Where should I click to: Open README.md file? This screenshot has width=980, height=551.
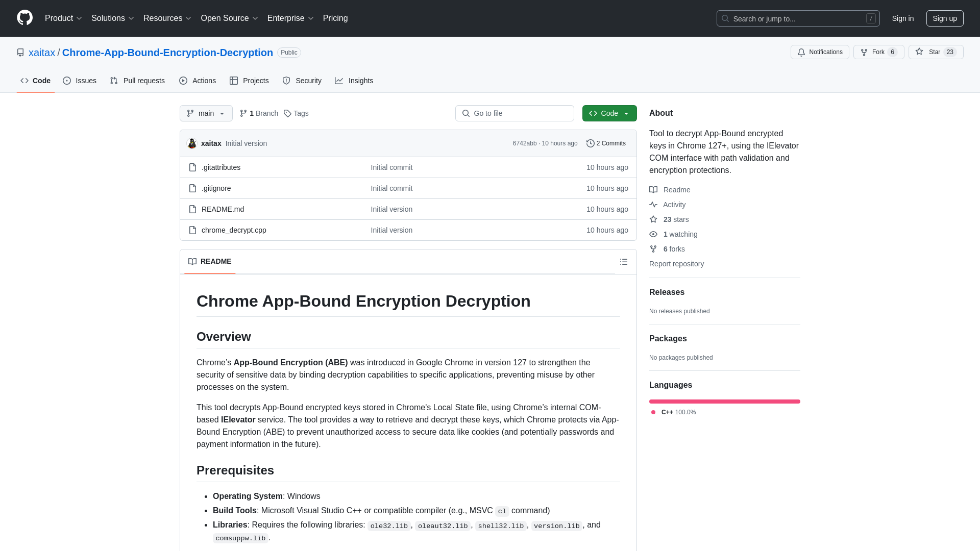point(223,209)
